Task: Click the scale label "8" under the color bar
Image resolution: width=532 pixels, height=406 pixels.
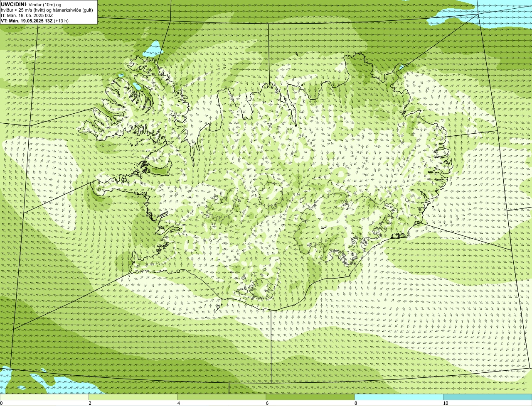Action: [x=356, y=403]
